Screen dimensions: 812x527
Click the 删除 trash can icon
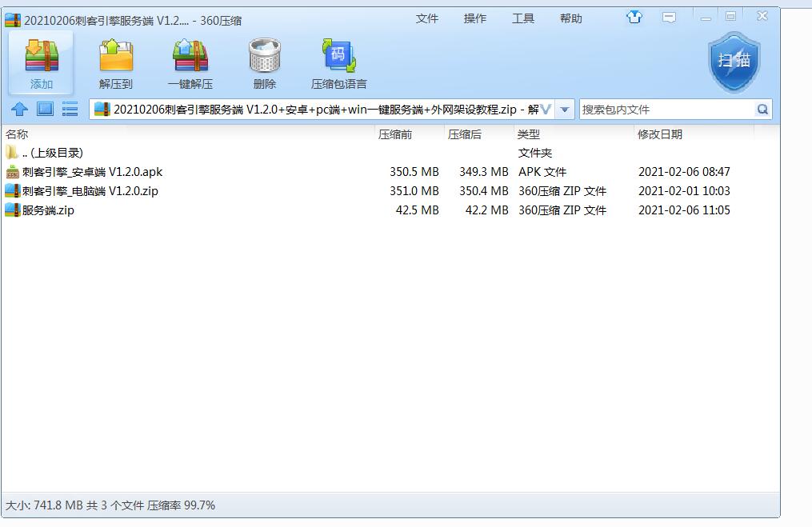(x=265, y=58)
